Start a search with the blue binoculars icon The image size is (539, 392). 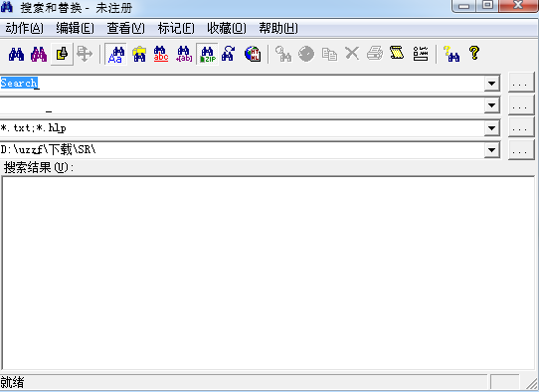(x=16, y=54)
